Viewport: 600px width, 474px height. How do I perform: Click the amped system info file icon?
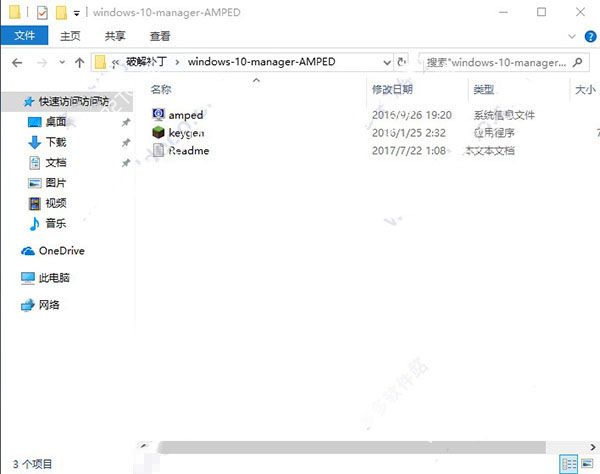point(158,114)
